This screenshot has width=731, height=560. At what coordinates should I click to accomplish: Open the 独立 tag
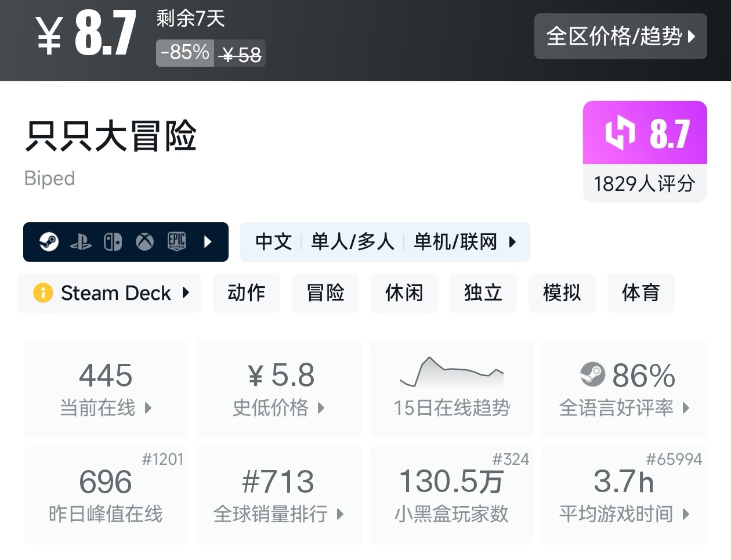(x=483, y=293)
